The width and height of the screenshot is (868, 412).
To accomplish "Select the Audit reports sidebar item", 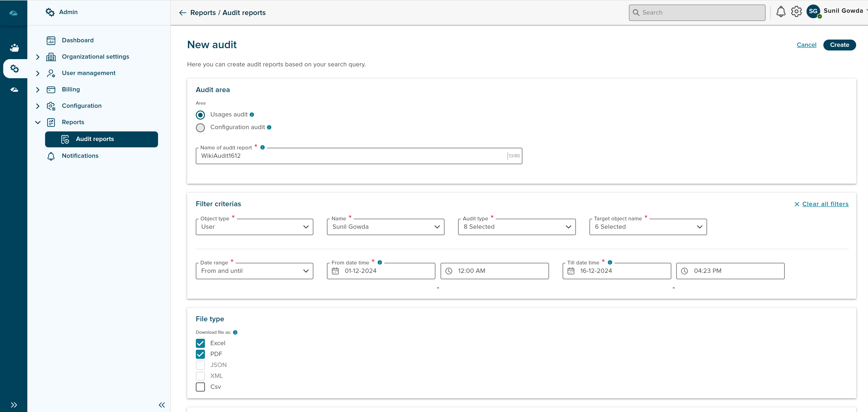I will tap(94, 139).
